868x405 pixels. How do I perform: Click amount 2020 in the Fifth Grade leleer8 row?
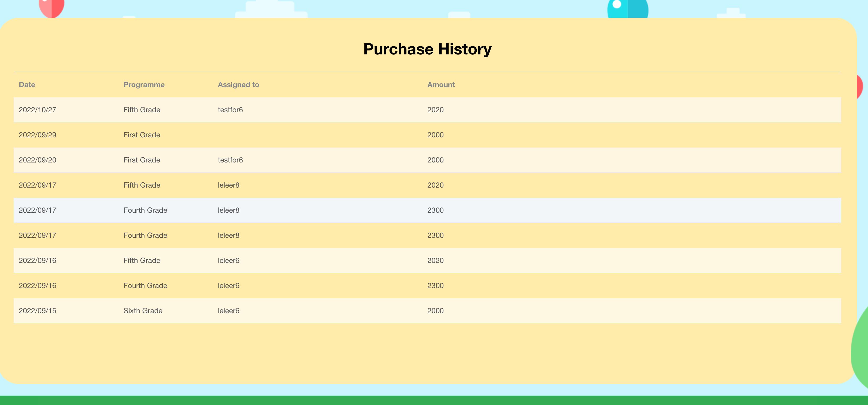point(435,185)
